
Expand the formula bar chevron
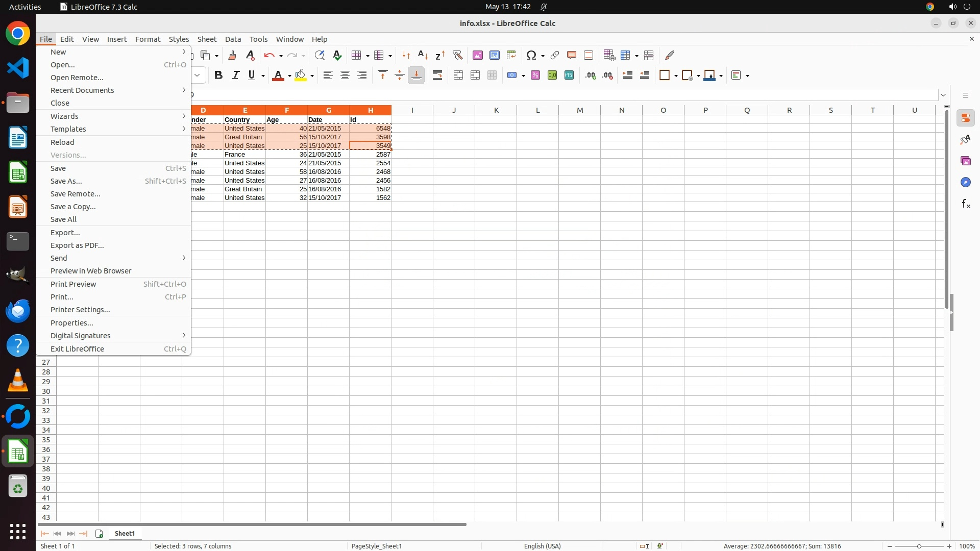[x=943, y=95]
